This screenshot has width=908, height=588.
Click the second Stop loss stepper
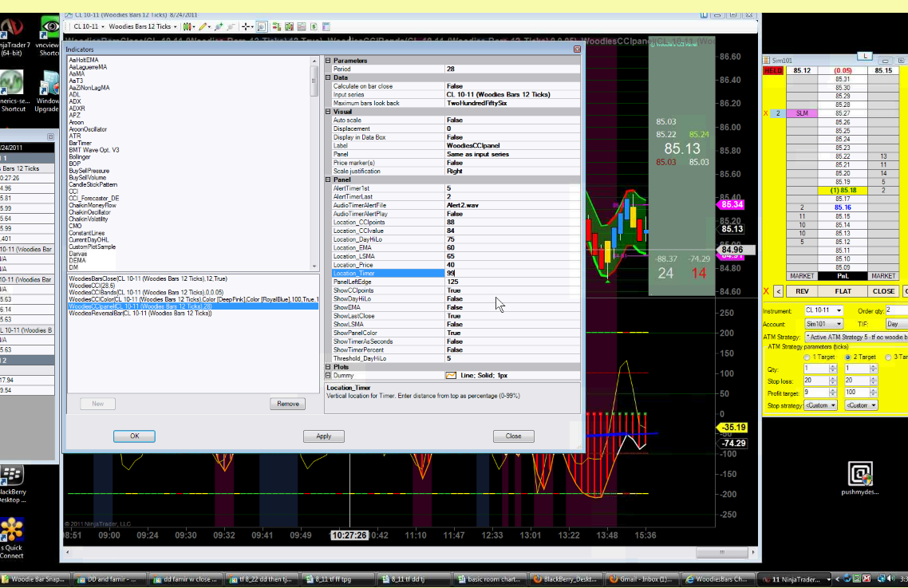[873, 381]
